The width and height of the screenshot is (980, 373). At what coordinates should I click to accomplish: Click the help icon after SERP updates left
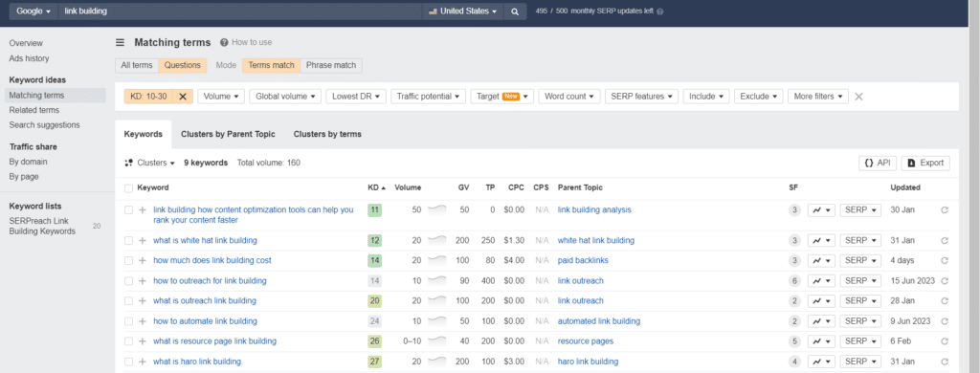660,11
